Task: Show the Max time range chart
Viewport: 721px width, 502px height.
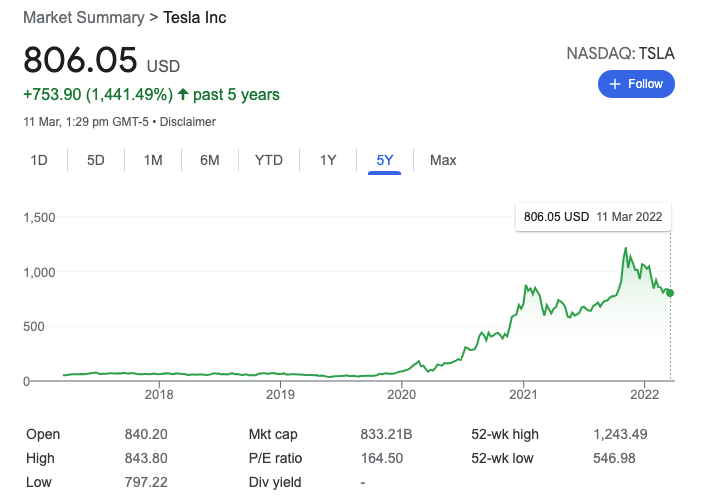Action: click(x=443, y=160)
